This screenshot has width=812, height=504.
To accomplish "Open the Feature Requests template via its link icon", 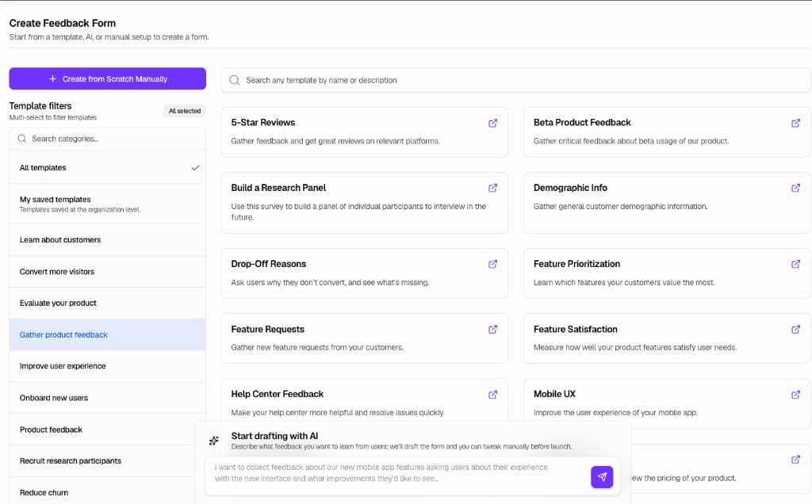I will click(492, 329).
